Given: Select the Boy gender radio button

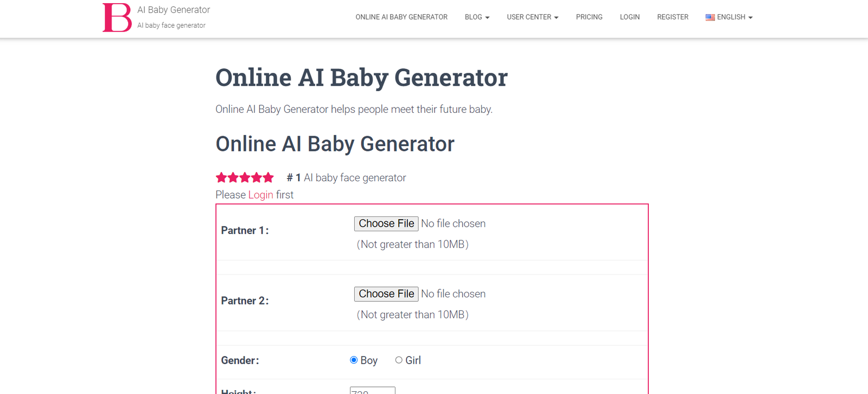Looking at the screenshot, I should (354, 360).
